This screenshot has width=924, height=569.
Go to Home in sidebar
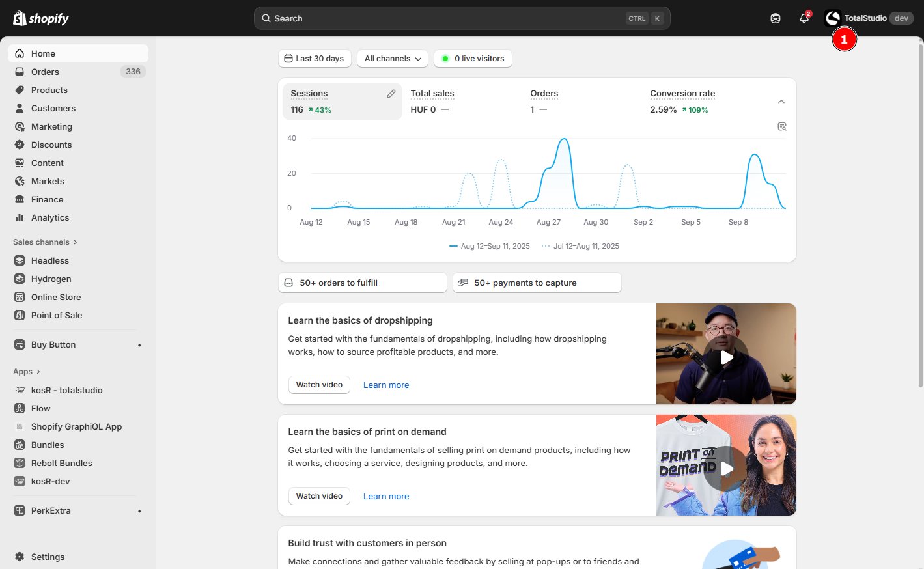[x=78, y=53]
